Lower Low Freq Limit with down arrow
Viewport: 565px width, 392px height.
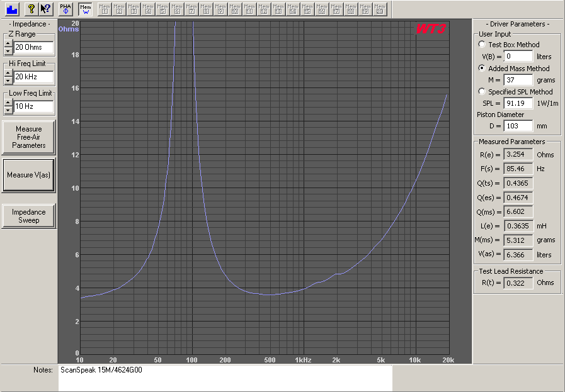point(8,109)
